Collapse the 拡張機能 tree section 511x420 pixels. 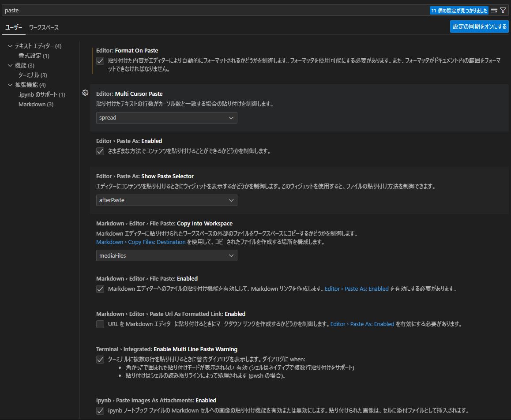[11, 85]
